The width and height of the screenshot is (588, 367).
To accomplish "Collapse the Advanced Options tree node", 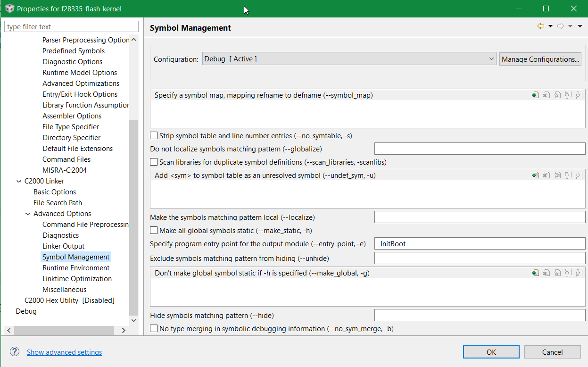I will coord(28,214).
